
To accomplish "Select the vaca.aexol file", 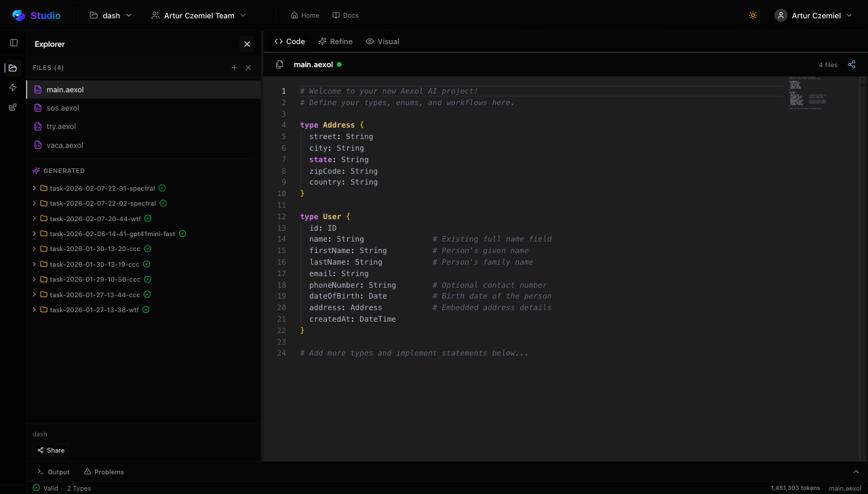I will (65, 145).
